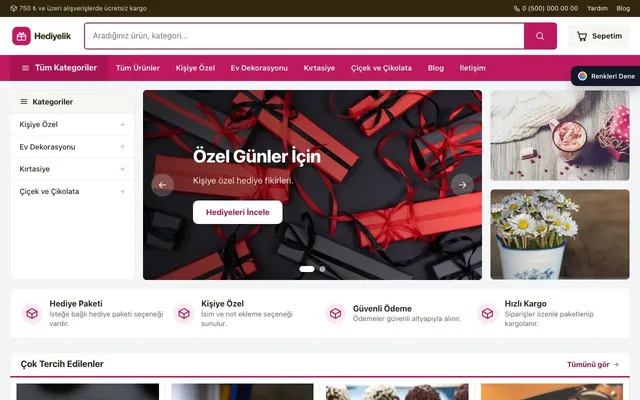Expand the Kırtasiye sidebar arrow

122,169
